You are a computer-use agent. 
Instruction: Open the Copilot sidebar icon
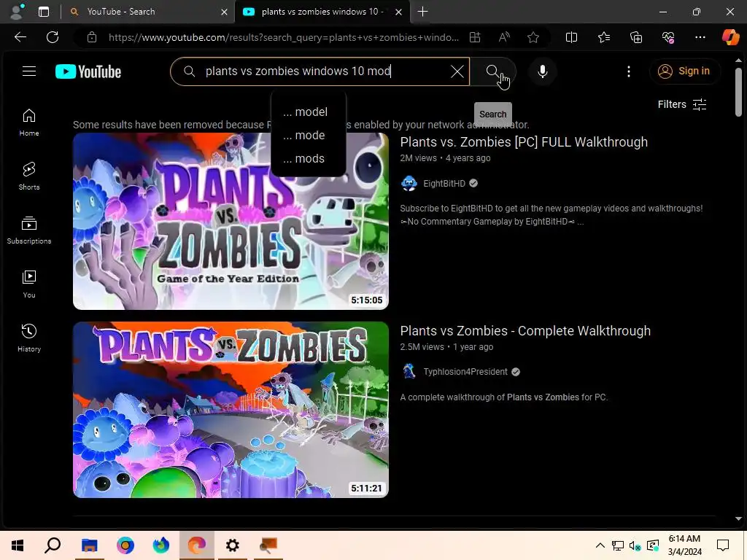point(730,37)
